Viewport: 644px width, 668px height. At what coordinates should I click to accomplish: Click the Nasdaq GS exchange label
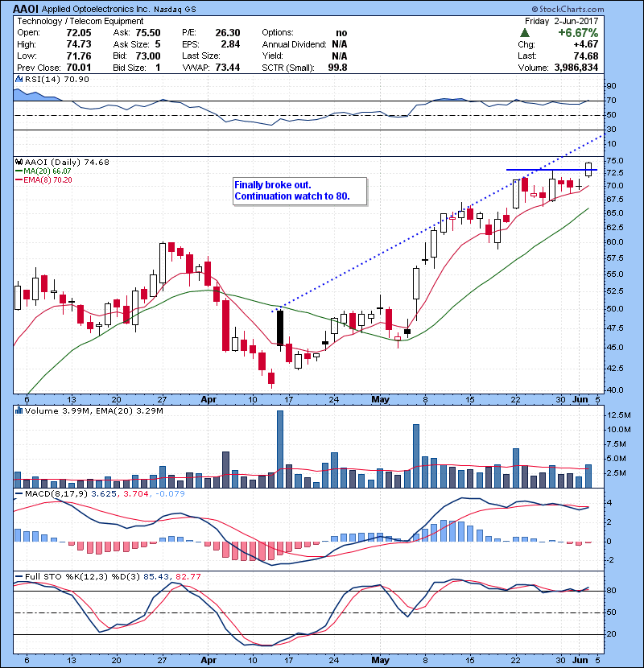[175, 10]
